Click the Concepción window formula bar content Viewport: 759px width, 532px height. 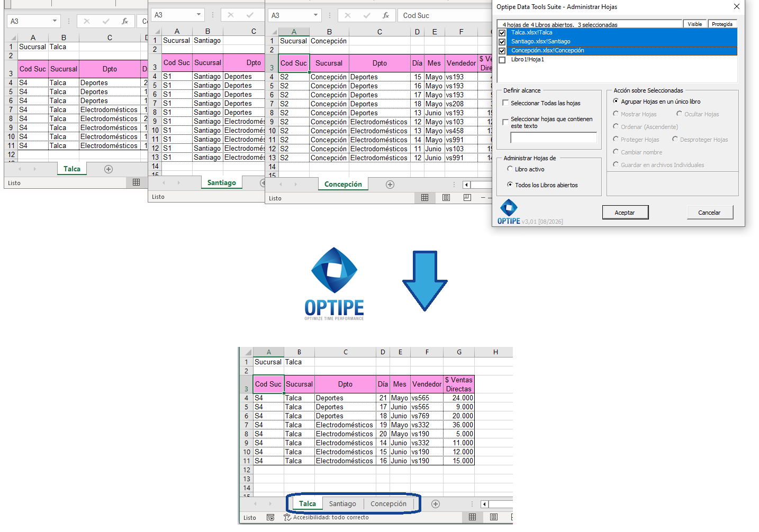coord(445,15)
